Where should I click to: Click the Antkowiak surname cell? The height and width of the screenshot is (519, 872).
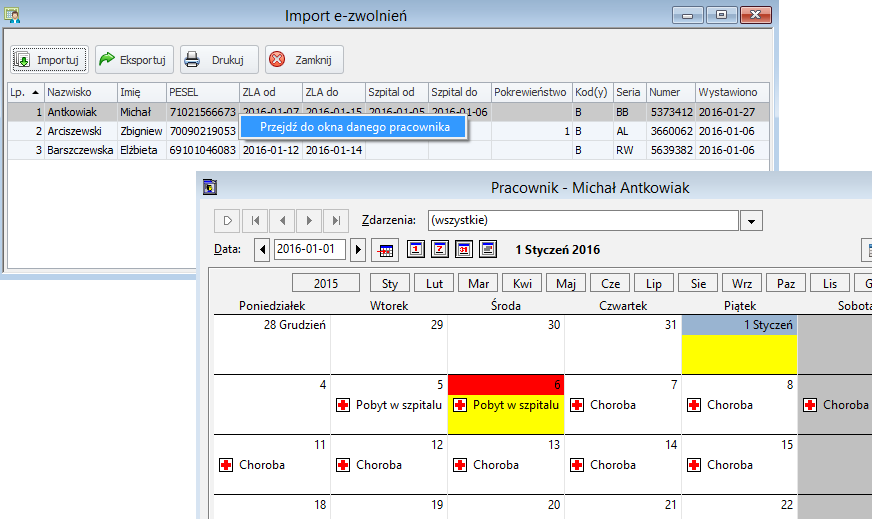tap(81, 112)
